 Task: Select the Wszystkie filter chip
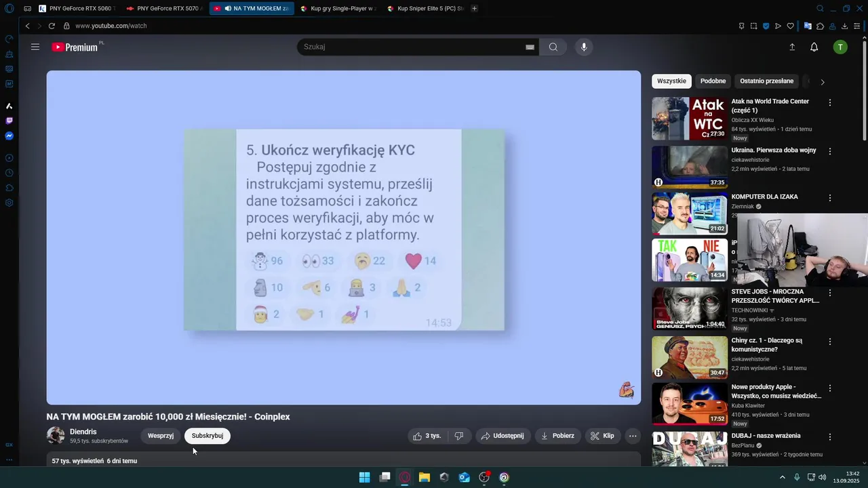[x=671, y=81]
